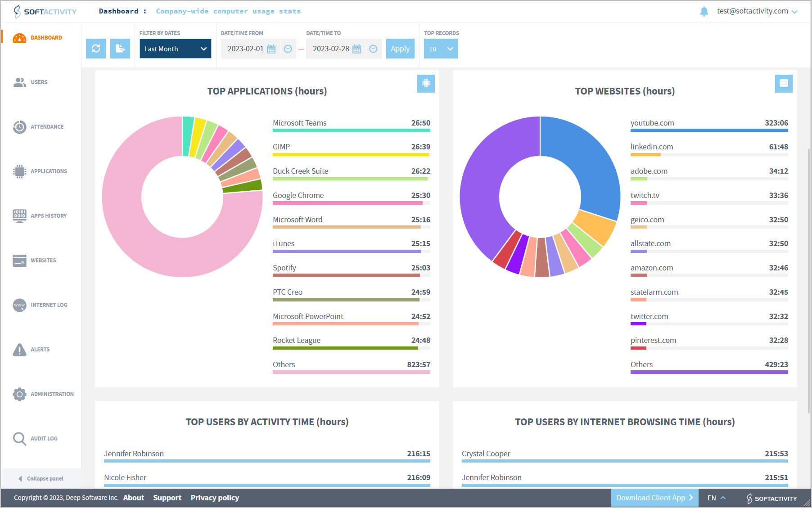Open the Date From calendar picker

(271, 49)
